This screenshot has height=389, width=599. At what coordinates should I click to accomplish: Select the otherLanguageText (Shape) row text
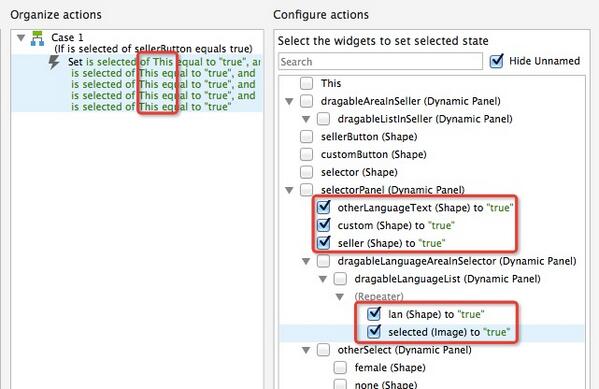pos(426,208)
